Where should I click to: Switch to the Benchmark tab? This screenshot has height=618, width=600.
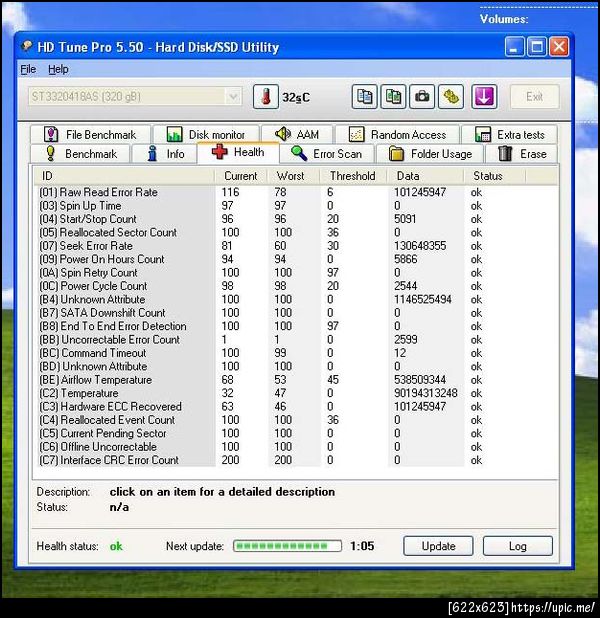point(80,154)
